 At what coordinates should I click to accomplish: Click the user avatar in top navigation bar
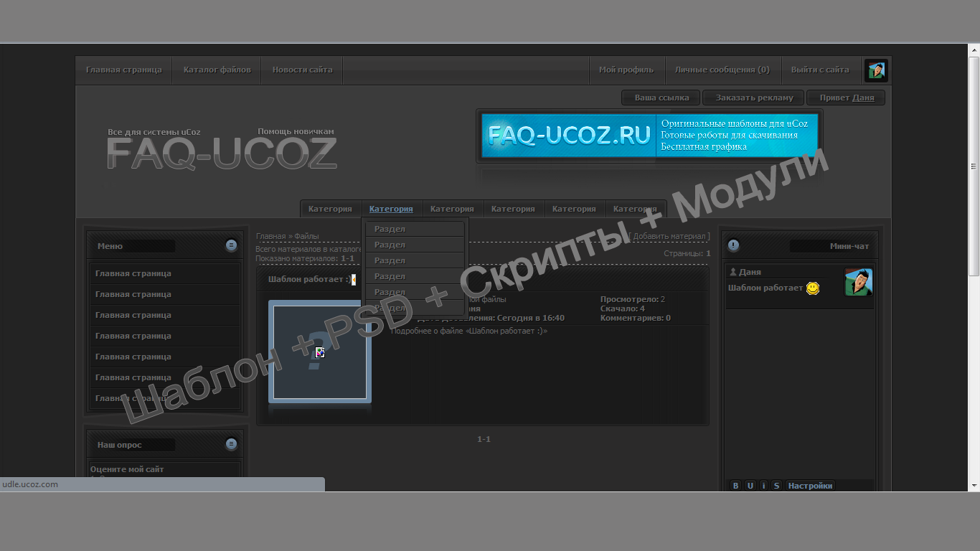pyautogui.click(x=876, y=70)
